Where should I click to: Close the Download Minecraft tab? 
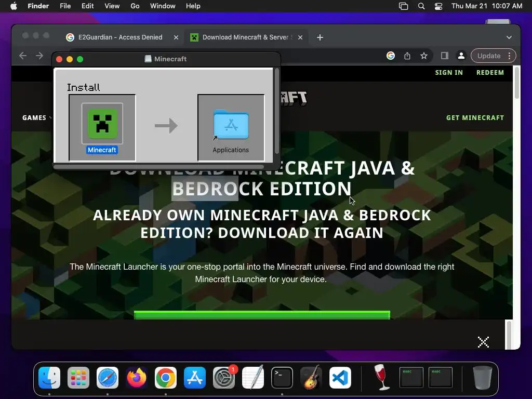pyautogui.click(x=300, y=37)
